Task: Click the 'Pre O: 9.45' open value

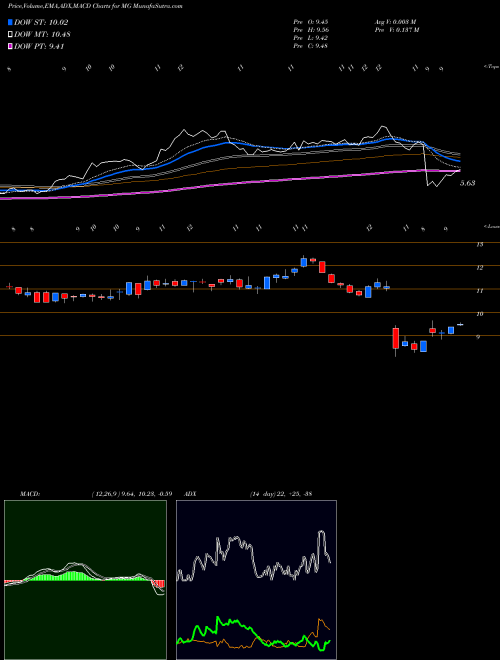Action: 311,22
